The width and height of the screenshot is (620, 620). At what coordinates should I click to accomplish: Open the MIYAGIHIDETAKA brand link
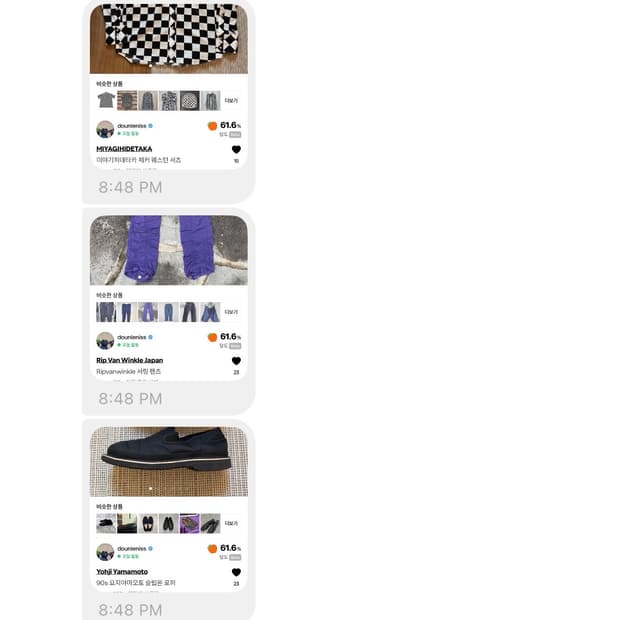click(x=124, y=149)
